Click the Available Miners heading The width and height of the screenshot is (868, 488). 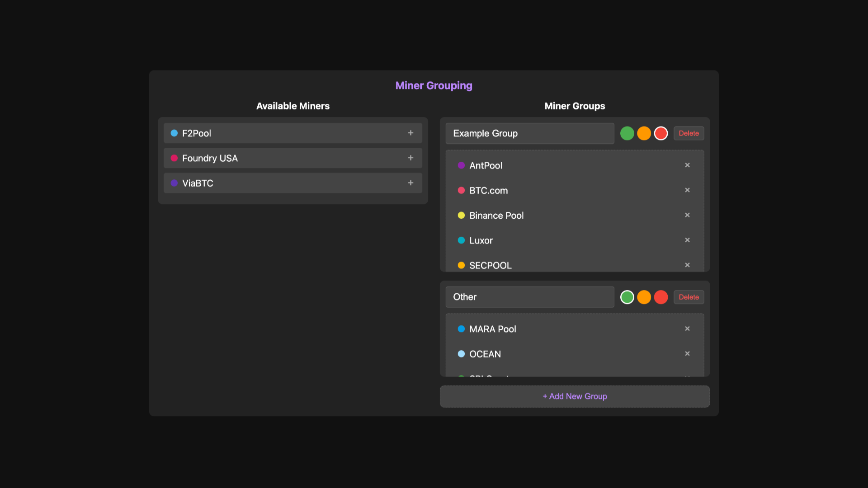pyautogui.click(x=293, y=106)
